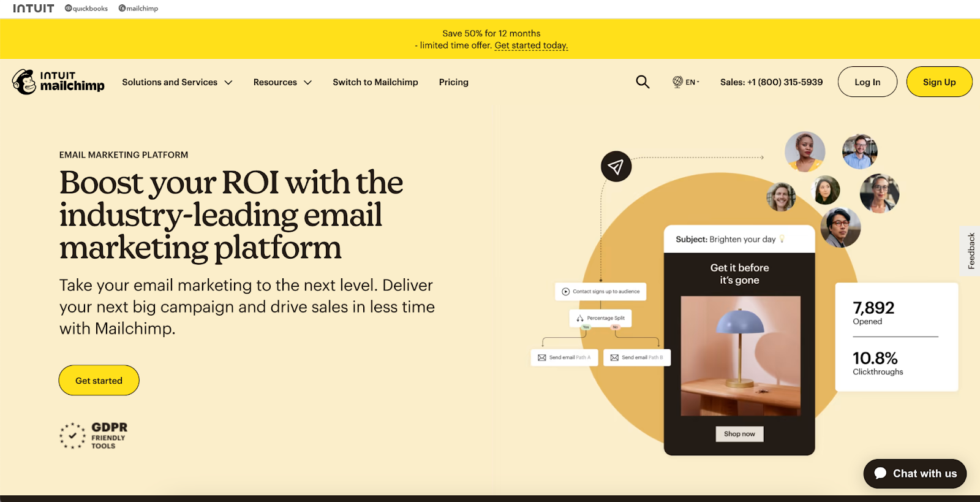Open the Feedback side tab

click(x=971, y=251)
